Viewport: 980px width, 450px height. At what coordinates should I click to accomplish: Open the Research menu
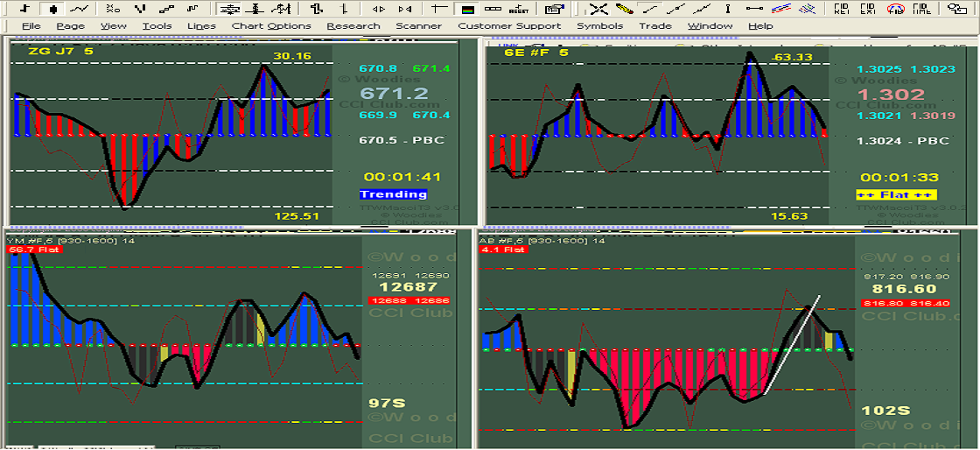[353, 26]
